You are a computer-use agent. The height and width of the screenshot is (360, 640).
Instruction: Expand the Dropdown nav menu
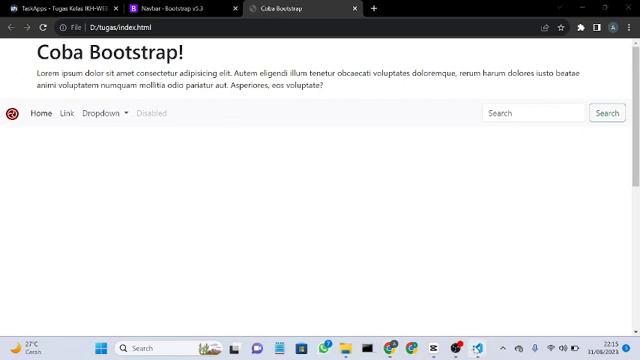[x=105, y=113]
